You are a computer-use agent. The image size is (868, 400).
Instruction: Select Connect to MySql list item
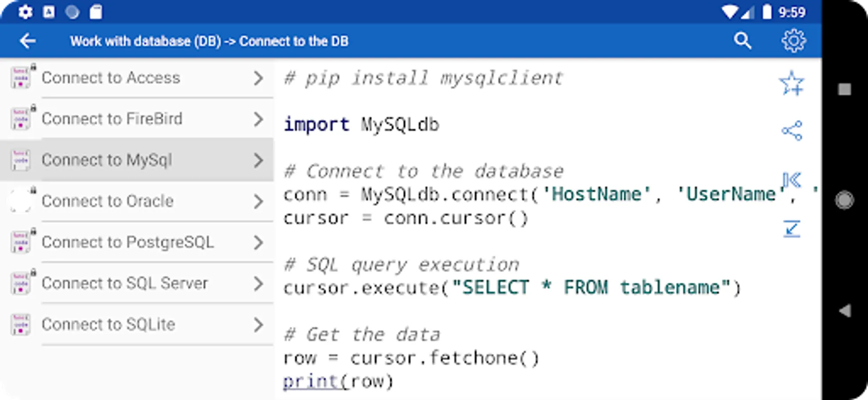[107, 160]
